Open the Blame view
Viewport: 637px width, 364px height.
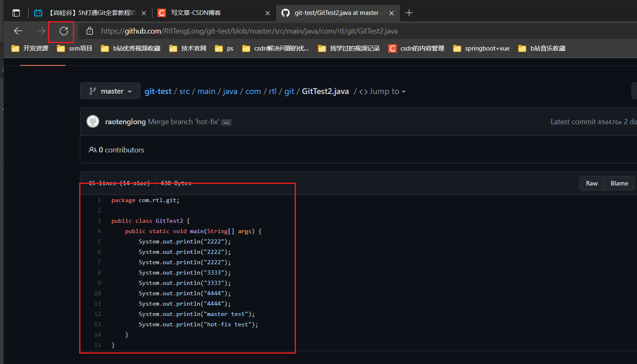(619, 183)
